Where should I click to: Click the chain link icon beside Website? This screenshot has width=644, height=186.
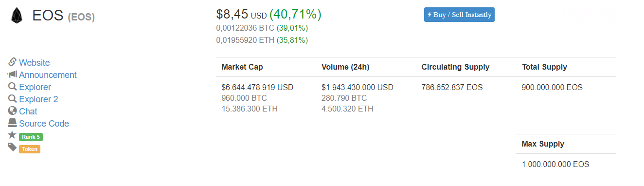(x=13, y=62)
